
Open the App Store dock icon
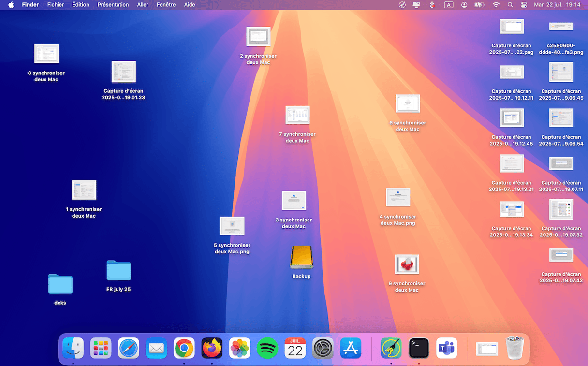pyautogui.click(x=351, y=348)
